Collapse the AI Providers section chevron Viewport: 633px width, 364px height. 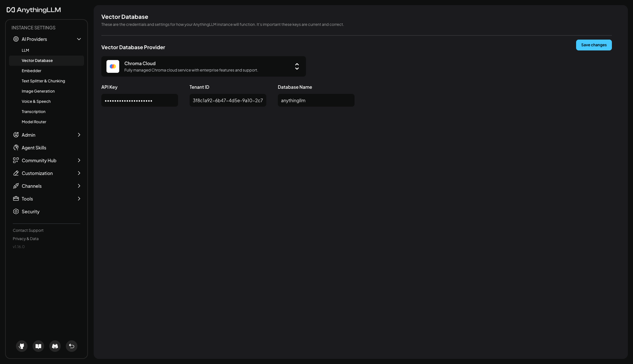tap(79, 39)
